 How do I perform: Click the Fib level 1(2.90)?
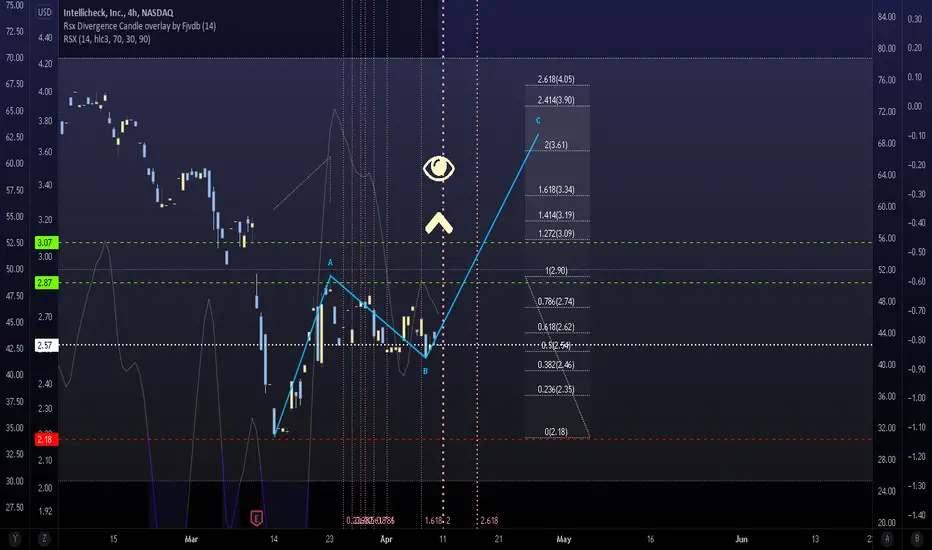(x=556, y=271)
